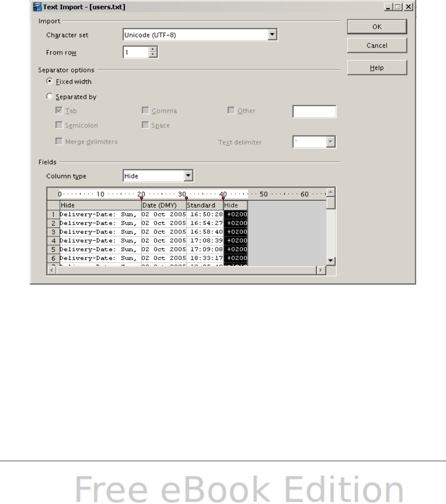Toggle the Other separator checkbox

tap(231, 111)
